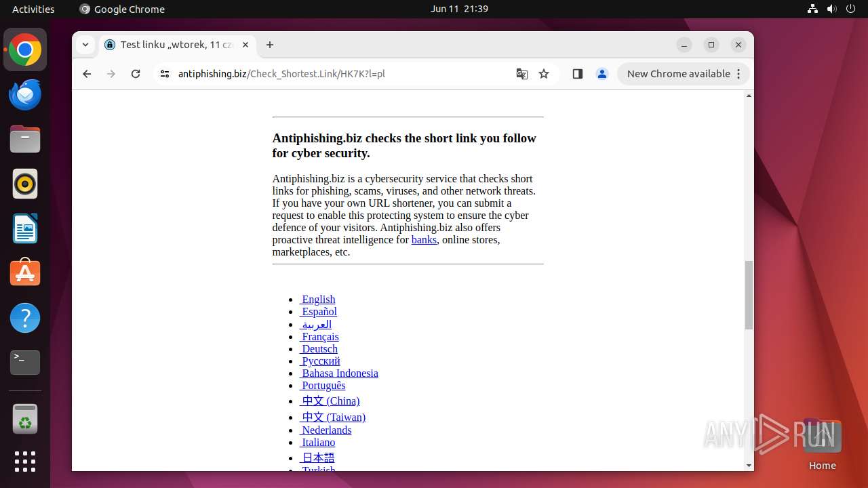Viewport: 868px width, 488px height.
Task: Switch language to Русский
Action: [320, 361]
